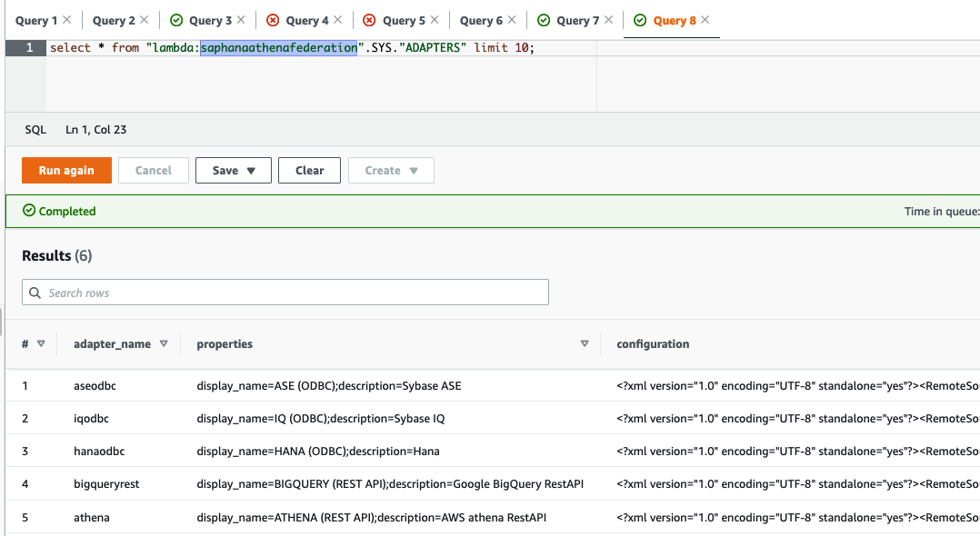Select the Query 6 tab

pyautogui.click(x=481, y=21)
